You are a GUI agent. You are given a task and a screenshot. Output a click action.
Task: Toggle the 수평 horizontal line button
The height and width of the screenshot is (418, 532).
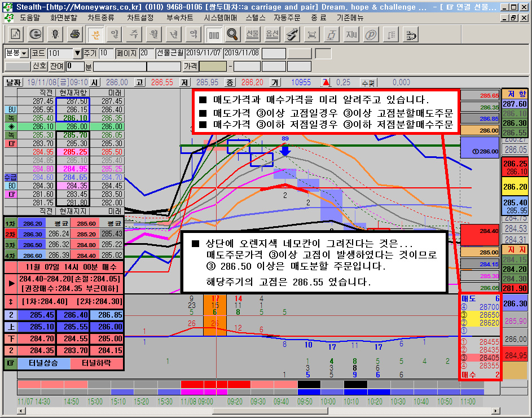pyautogui.click(x=368, y=83)
